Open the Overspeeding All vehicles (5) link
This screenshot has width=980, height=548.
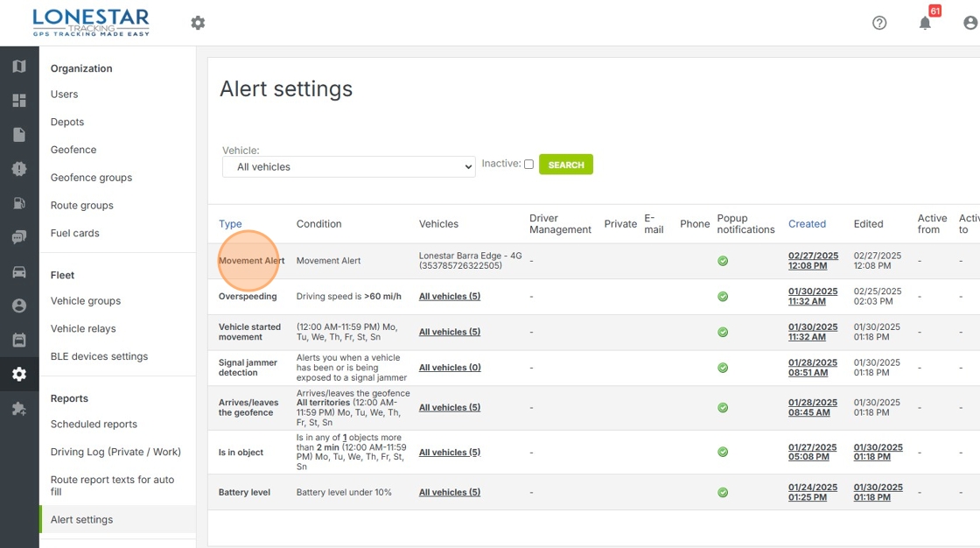click(450, 297)
